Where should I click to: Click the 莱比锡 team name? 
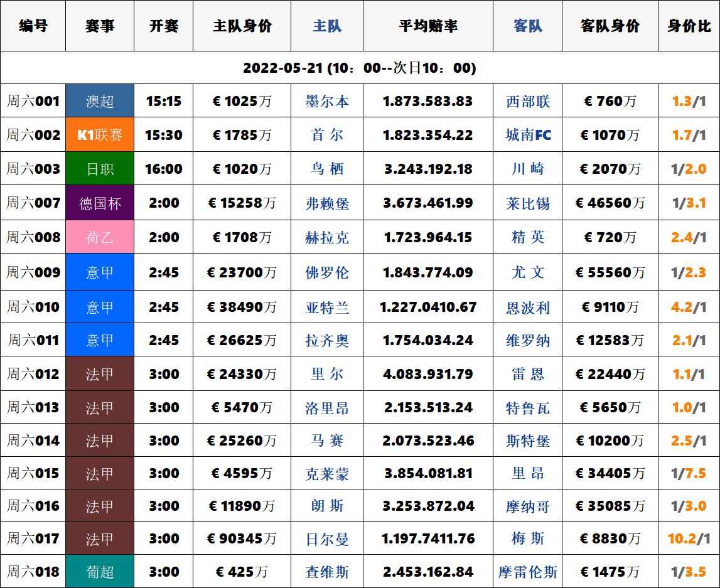pyautogui.click(x=527, y=203)
